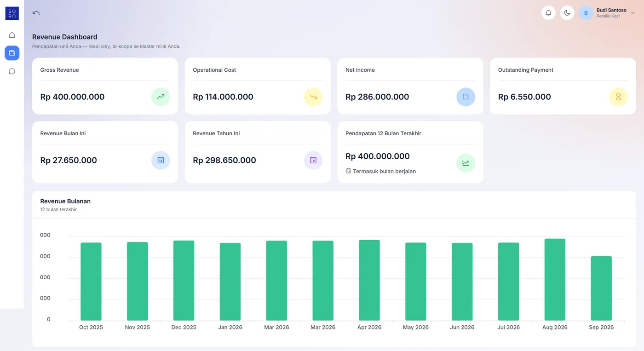Click the Nov 2025 axis label
Image resolution: width=644 pixels, height=351 pixels.
138,328
